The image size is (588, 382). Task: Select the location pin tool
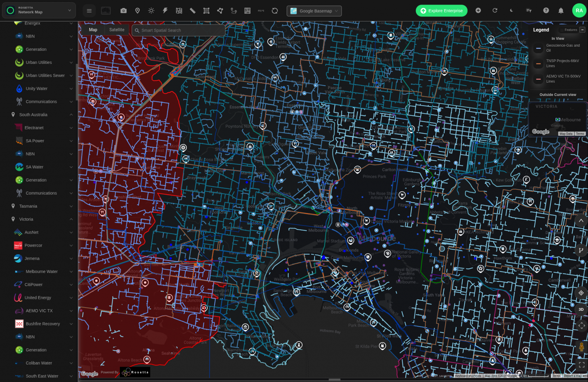click(137, 11)
